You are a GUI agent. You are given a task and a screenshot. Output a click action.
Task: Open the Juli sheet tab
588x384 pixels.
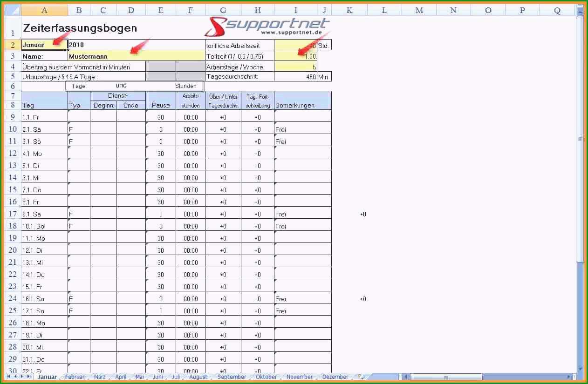pos(176,377)
